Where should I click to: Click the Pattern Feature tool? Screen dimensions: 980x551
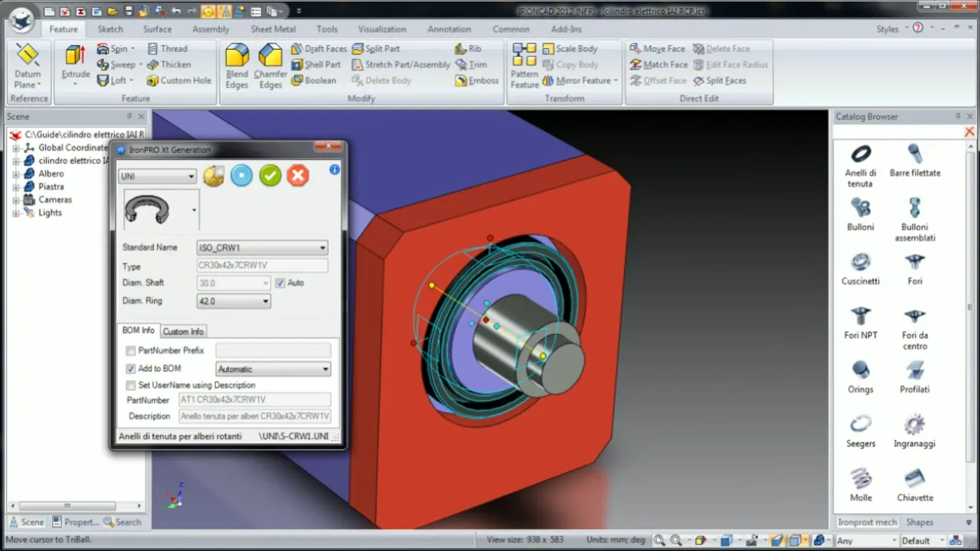click(x=524, y=66)
